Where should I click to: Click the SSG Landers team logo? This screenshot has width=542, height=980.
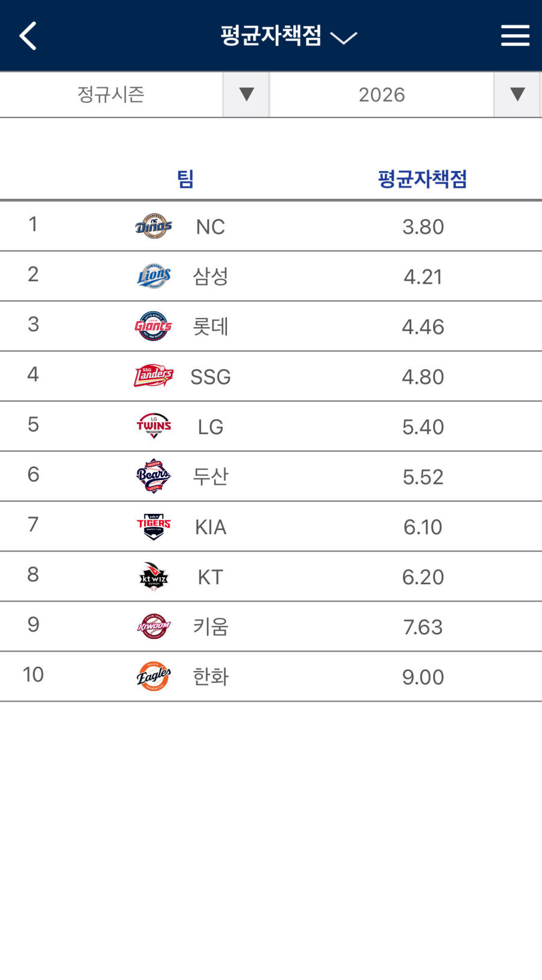[154, 376]
